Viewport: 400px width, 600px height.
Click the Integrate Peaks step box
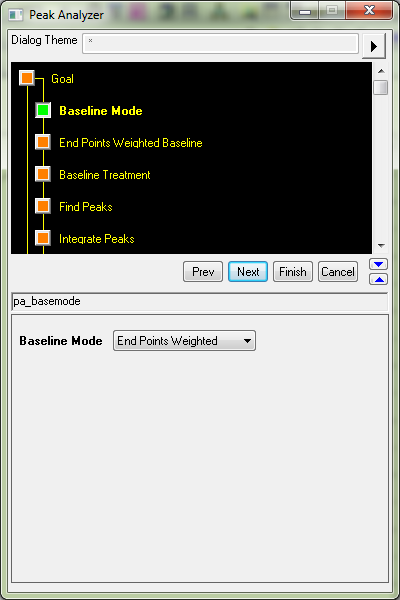click(x=43, y=238)
